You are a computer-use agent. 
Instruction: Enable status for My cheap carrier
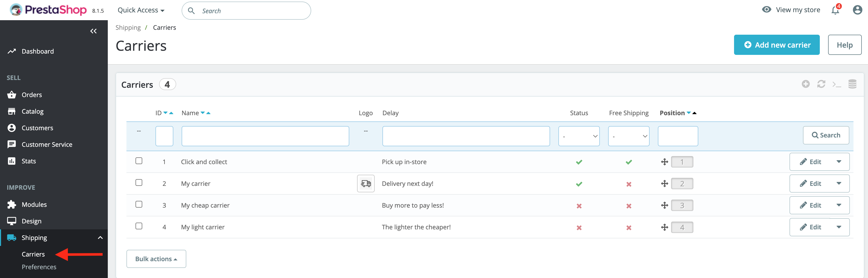pos(579,206)
